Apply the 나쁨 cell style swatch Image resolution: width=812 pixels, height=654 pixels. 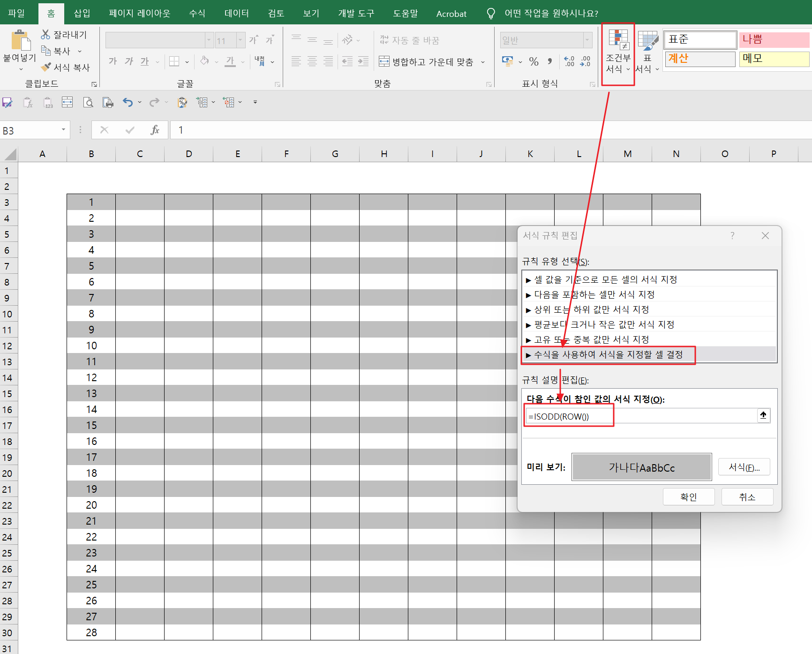pyautogui.click(x=774, y=40)
